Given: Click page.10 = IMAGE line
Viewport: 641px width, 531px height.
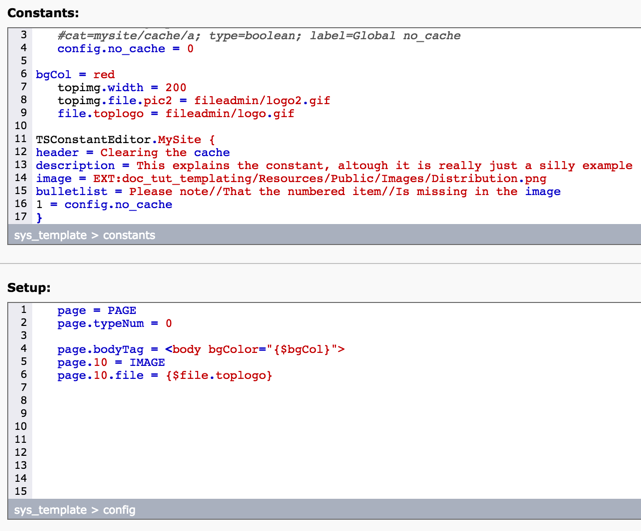Looking at the screenshot, I should coord(110,362).
